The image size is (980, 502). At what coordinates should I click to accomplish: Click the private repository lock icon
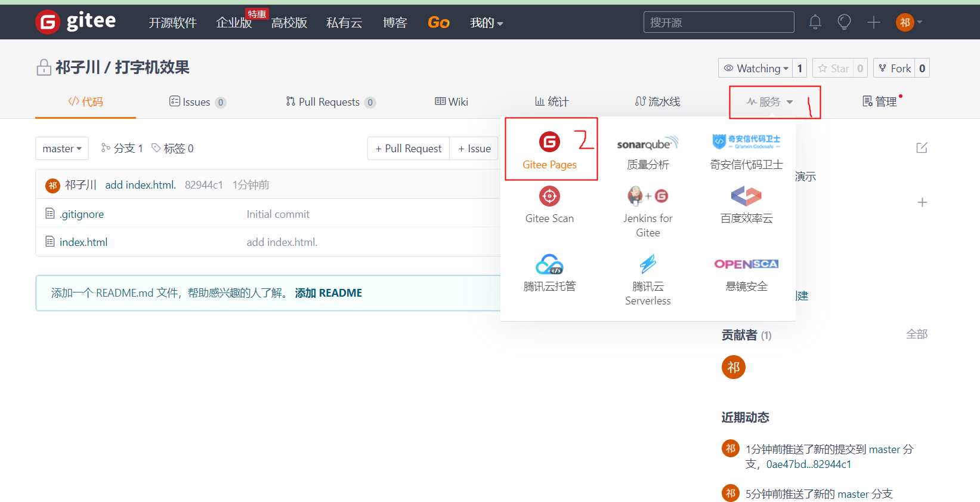(44, 67)
